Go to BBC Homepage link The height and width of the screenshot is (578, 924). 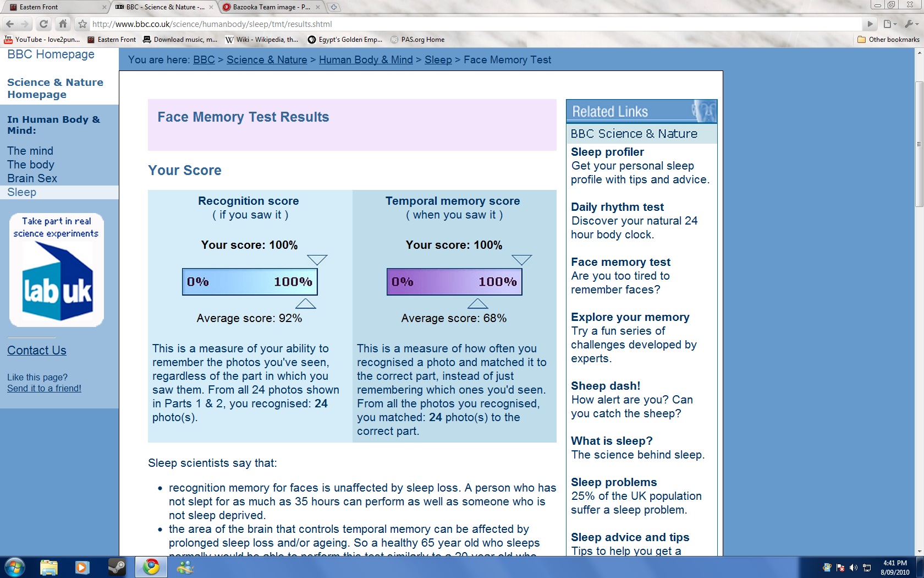[51, 54]
